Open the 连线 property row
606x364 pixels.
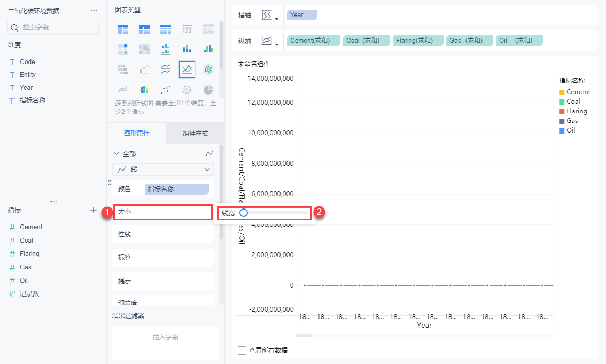[x=162, y=234]
